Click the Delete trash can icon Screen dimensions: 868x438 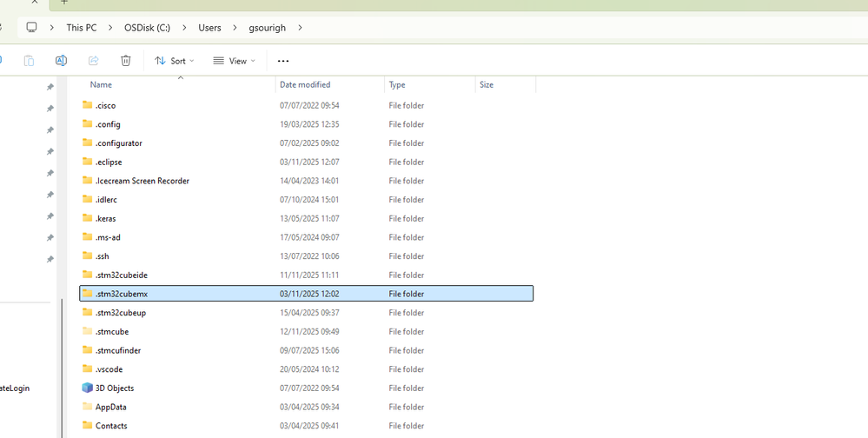(x=126, y=60)
